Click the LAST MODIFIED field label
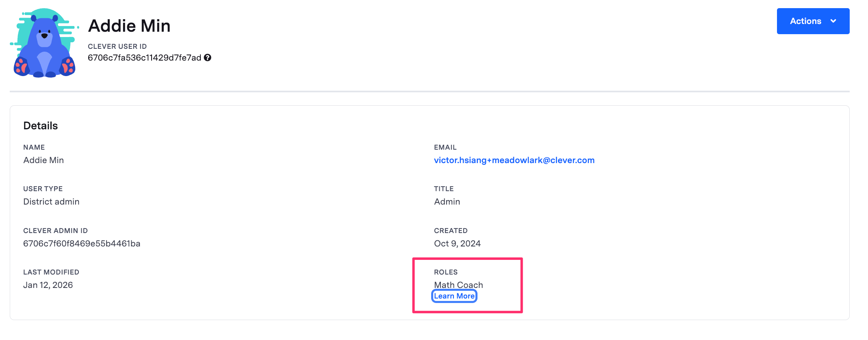The image size is (868, 340). 51,272
